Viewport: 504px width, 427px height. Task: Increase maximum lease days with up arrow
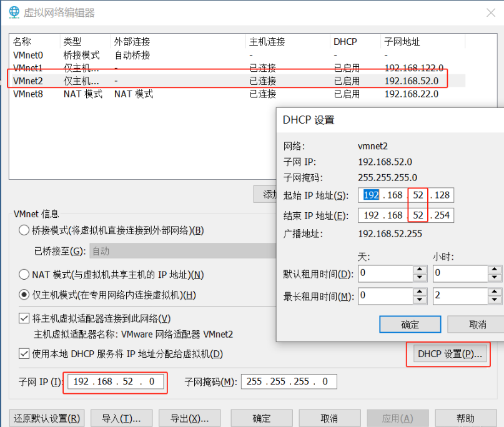(x=420, y=292)
